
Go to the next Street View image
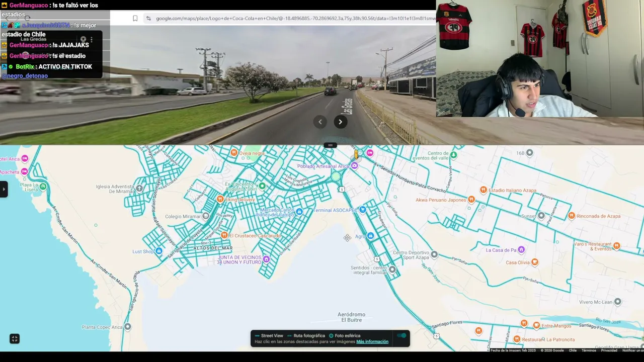point(340,122)
